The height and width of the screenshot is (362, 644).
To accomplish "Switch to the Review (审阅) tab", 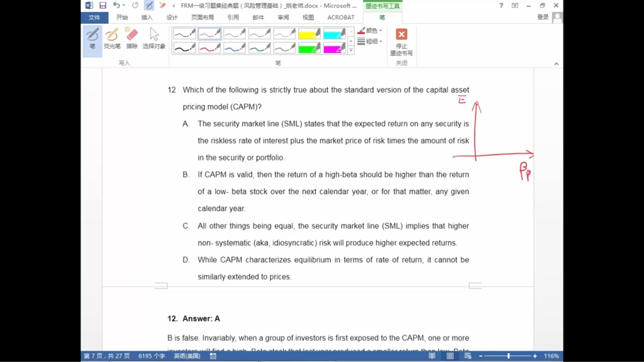I will [283, 17].
